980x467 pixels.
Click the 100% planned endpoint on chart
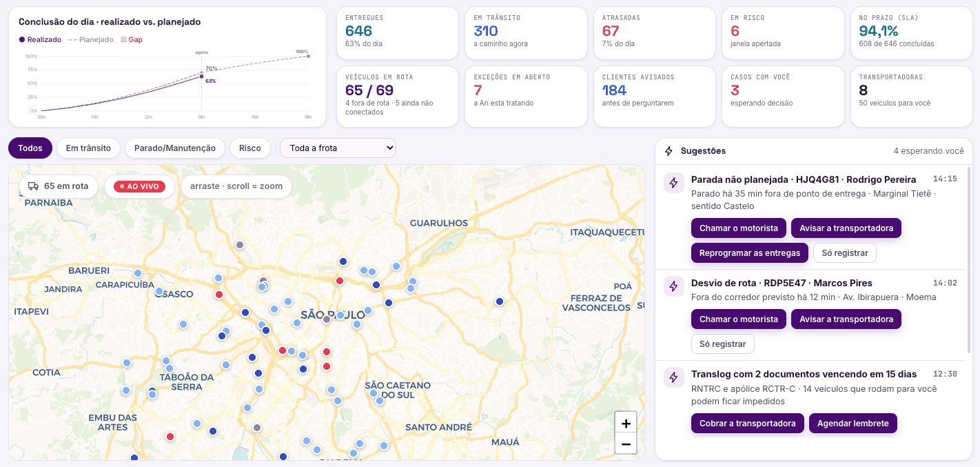pos(308,57)
